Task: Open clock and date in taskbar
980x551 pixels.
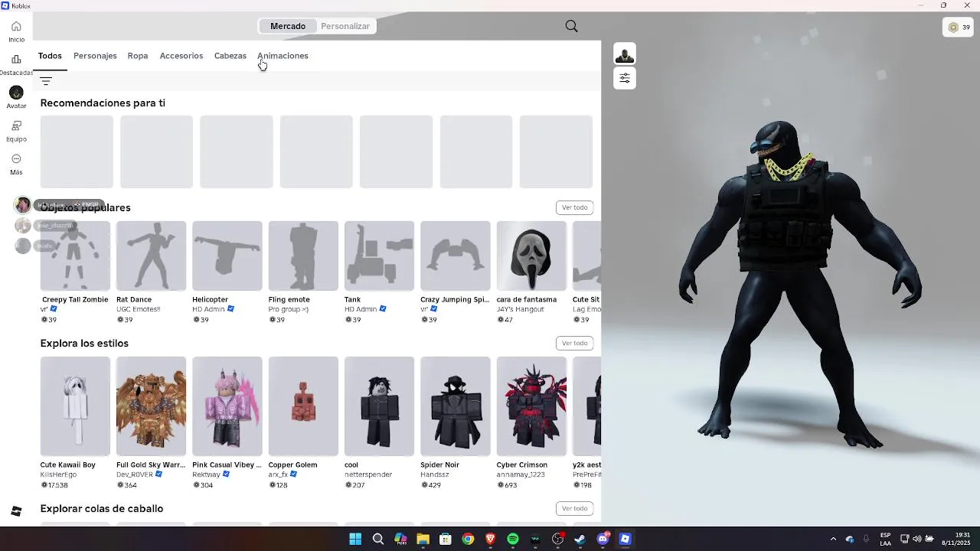Action: click(956, 539)
